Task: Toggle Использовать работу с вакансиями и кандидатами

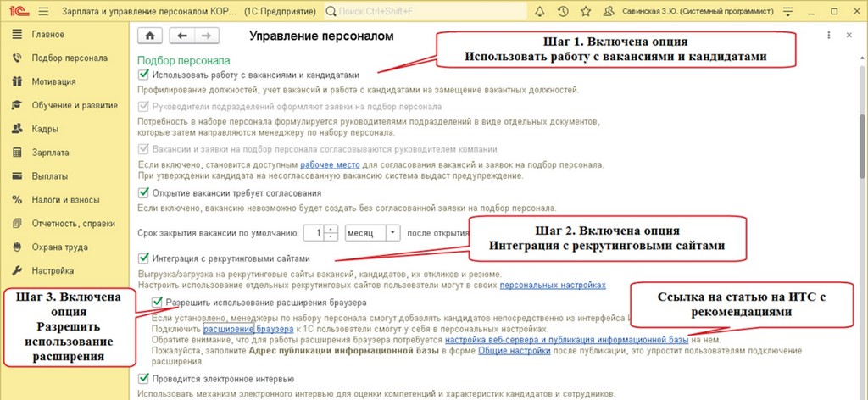Action: [144, 75]
